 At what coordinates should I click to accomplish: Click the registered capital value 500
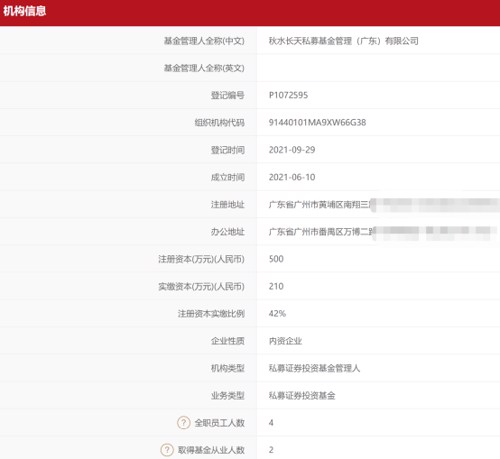click(276, 259)
